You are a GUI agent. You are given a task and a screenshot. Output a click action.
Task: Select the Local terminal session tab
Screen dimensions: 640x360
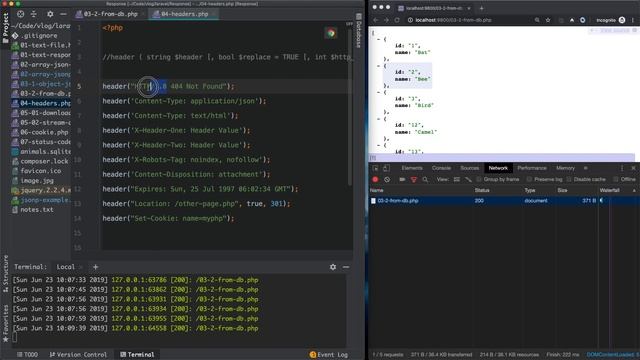point(66,267)
